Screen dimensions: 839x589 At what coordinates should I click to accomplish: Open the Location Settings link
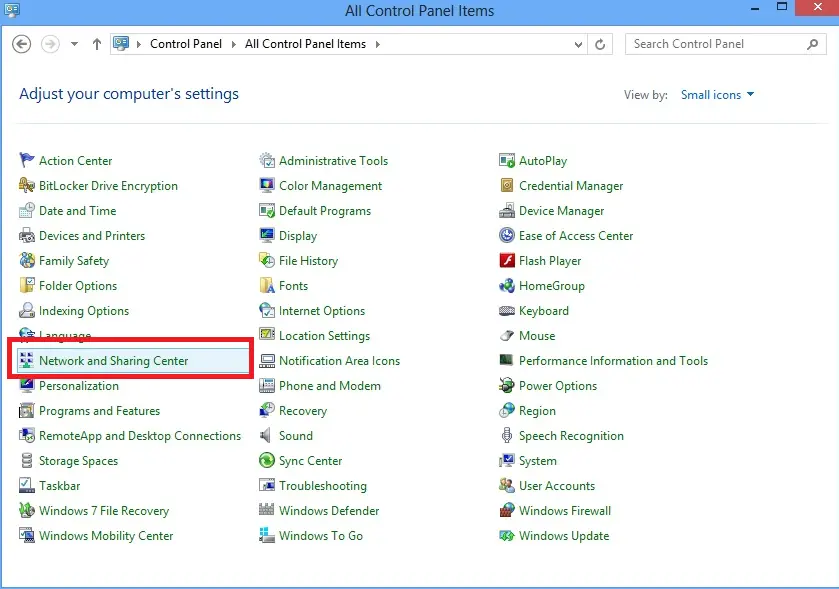point(324,336)
